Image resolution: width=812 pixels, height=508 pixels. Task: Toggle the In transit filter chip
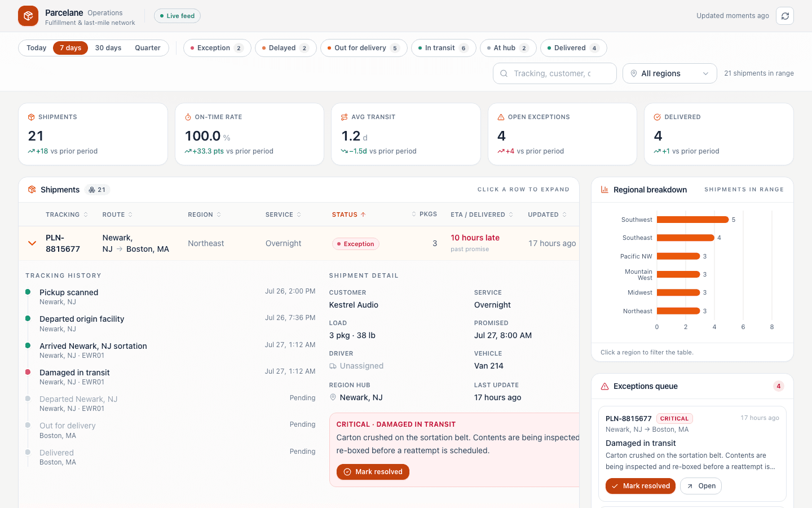click(444, 48)
